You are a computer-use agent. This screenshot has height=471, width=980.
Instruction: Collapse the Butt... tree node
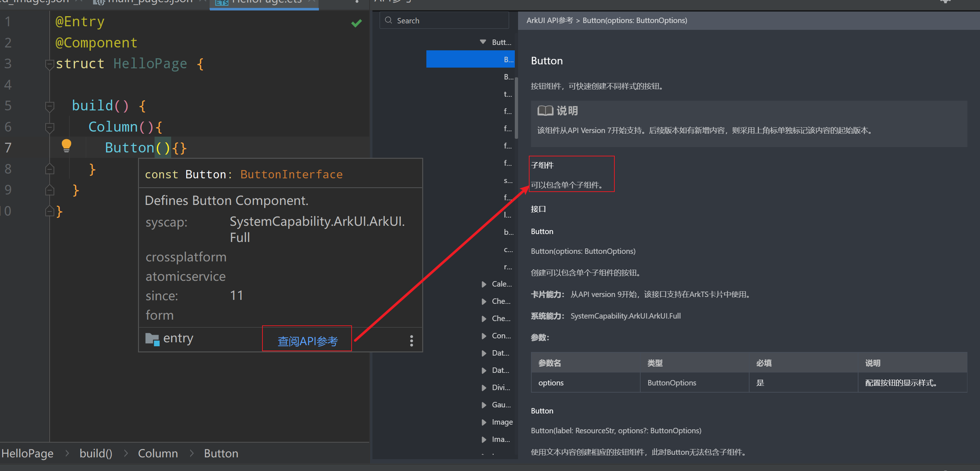[483, 42]
